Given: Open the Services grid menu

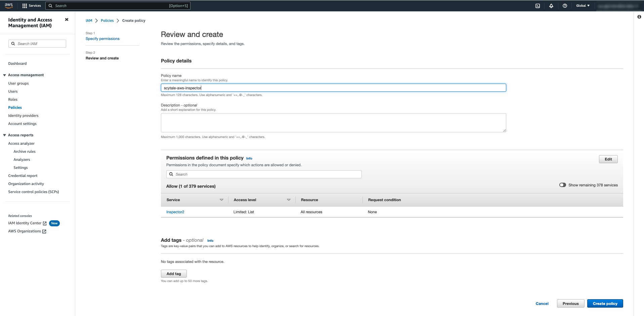Looking at the screenshot, I should pyautogui.click(x=32, y=6).
